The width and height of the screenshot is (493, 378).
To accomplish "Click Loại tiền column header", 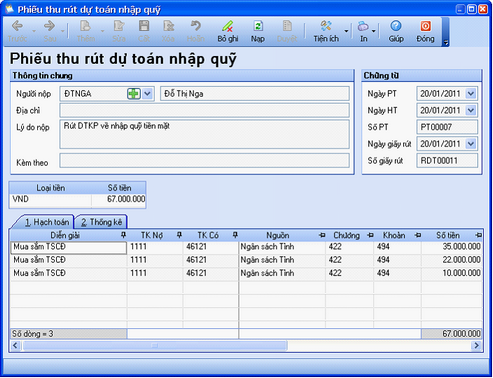I will [51, 188].
